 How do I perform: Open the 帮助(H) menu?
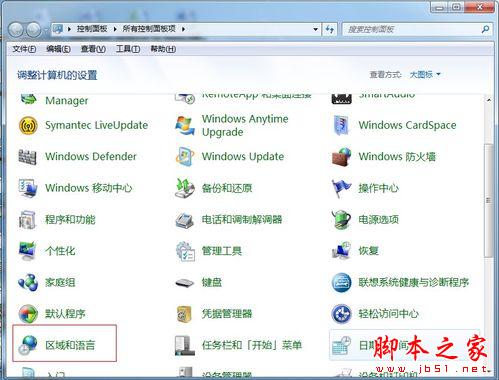(x=163, y=49)
